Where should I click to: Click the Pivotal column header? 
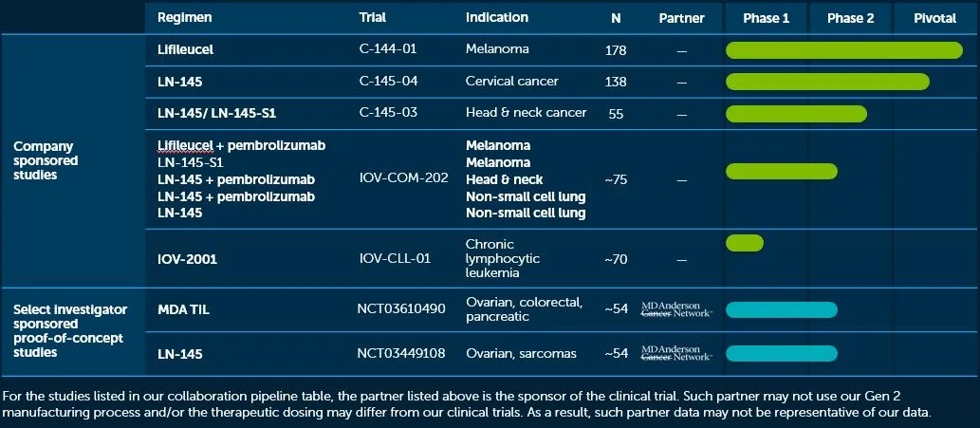tap(934, 18)
